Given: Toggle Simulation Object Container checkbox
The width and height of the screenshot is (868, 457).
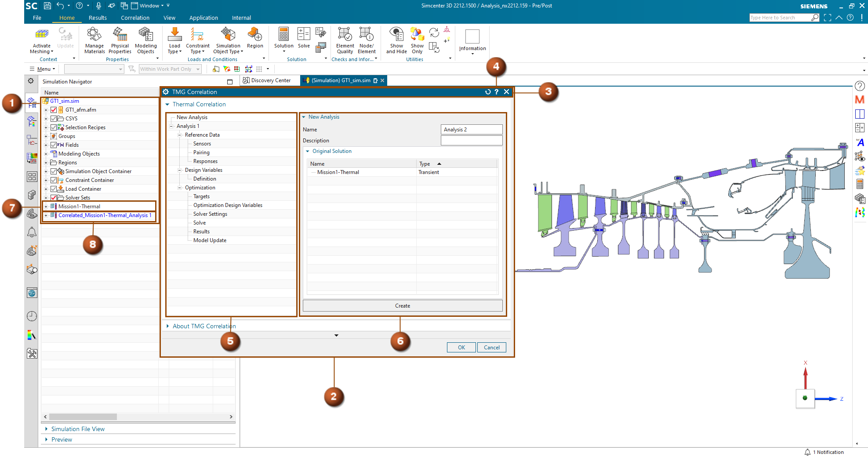Looking at the screenshot, I should coord(54,171).
